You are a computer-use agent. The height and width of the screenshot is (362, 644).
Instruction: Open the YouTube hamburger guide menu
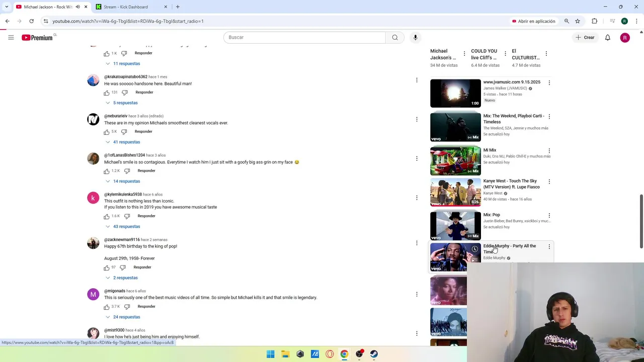click(x=11, y=37)
